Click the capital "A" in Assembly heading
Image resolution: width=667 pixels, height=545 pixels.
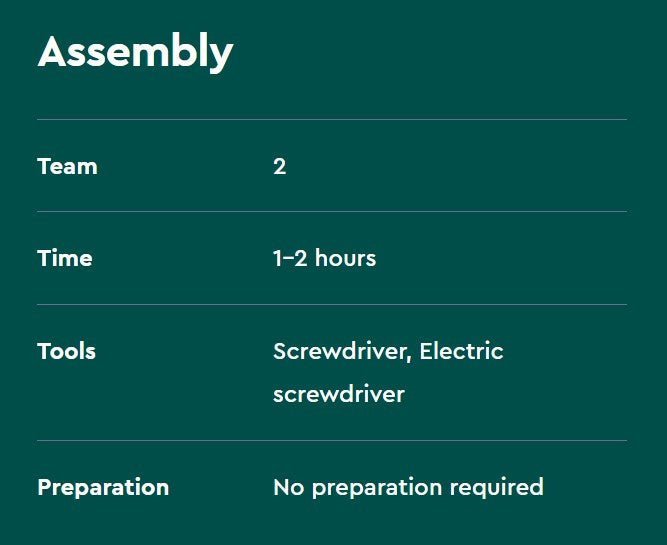point(55,52)
